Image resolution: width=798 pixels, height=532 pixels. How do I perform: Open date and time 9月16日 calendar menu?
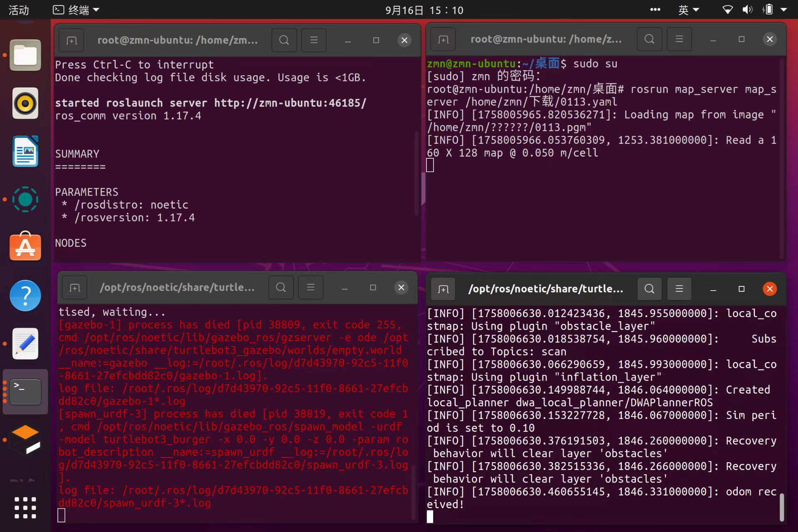(x=424, y=10)
